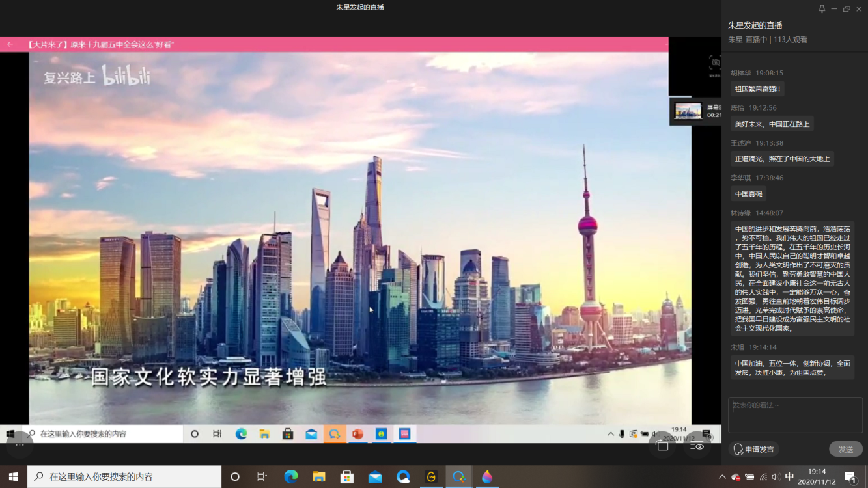
Task: Click the taskbar search box 在这里输入你要搜索的内容
Action: tap(124, 477)
